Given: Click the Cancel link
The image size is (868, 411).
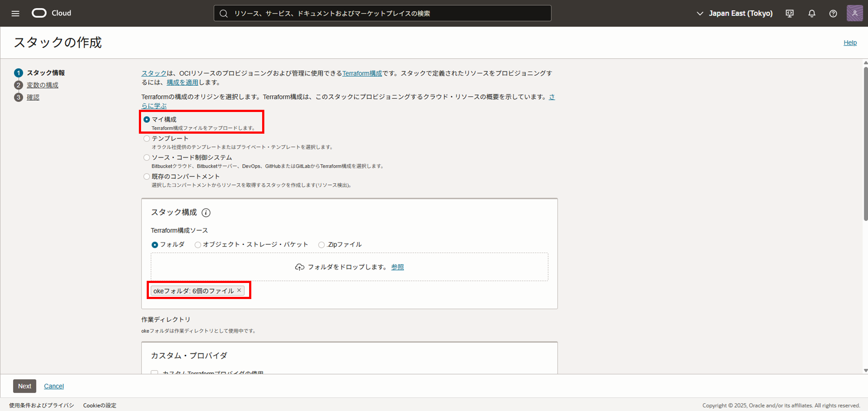Looking at the screenshot, I should click(54, 386).
